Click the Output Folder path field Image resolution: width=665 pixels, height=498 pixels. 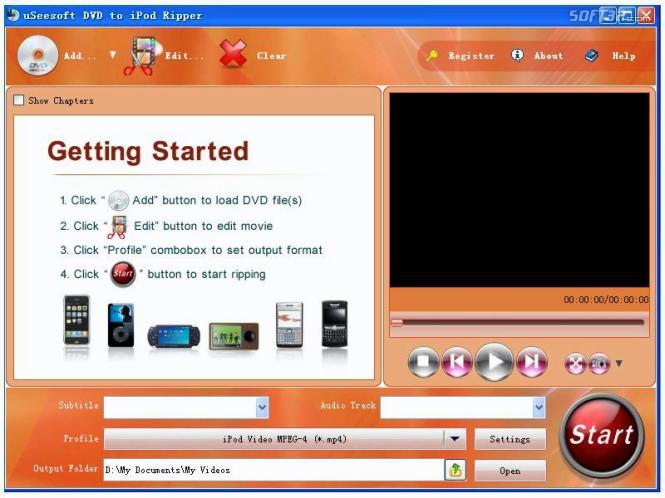click(274, 470)
